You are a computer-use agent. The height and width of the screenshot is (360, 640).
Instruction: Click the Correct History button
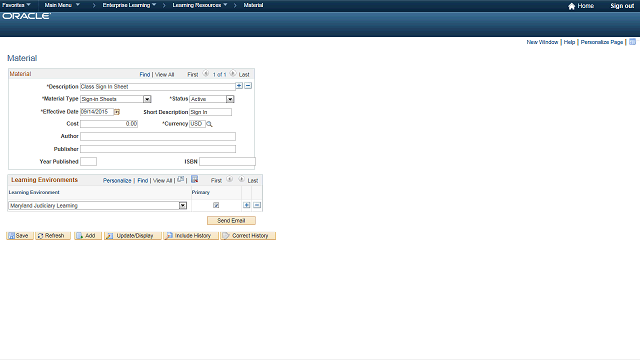pos(248,236)
